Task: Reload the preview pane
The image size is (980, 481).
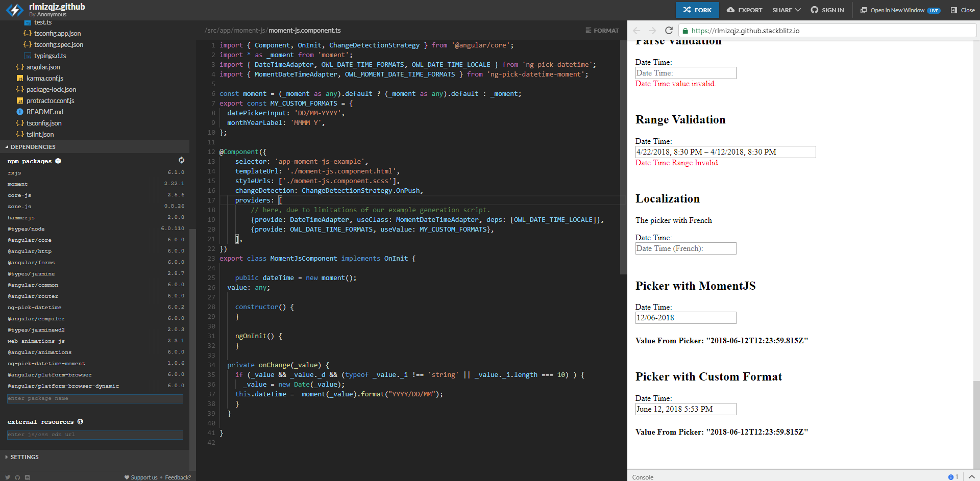Action: [669, 30]
